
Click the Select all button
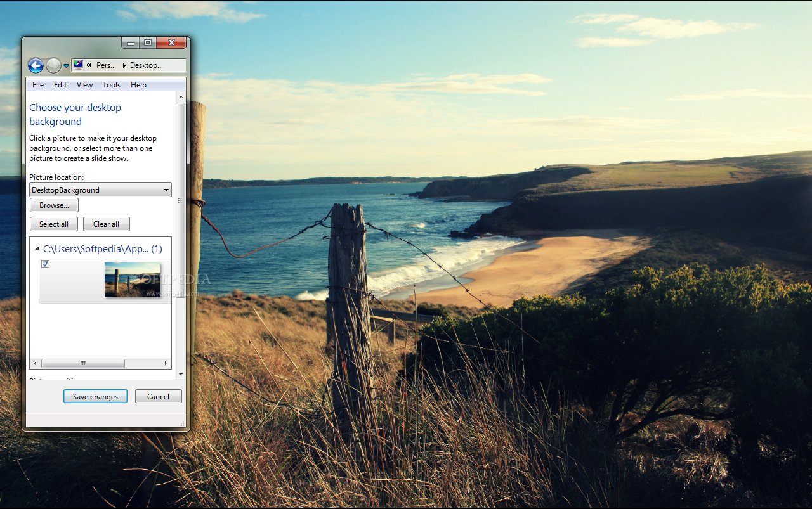click(54, 224)
